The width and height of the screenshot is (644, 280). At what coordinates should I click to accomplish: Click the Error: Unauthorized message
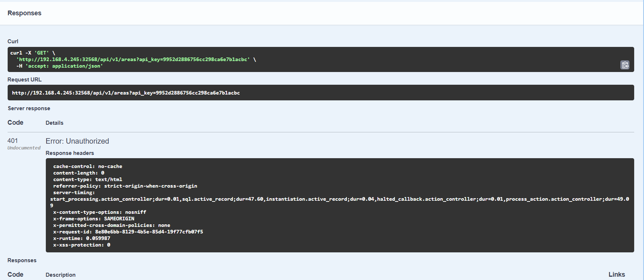tap(77, 141)
